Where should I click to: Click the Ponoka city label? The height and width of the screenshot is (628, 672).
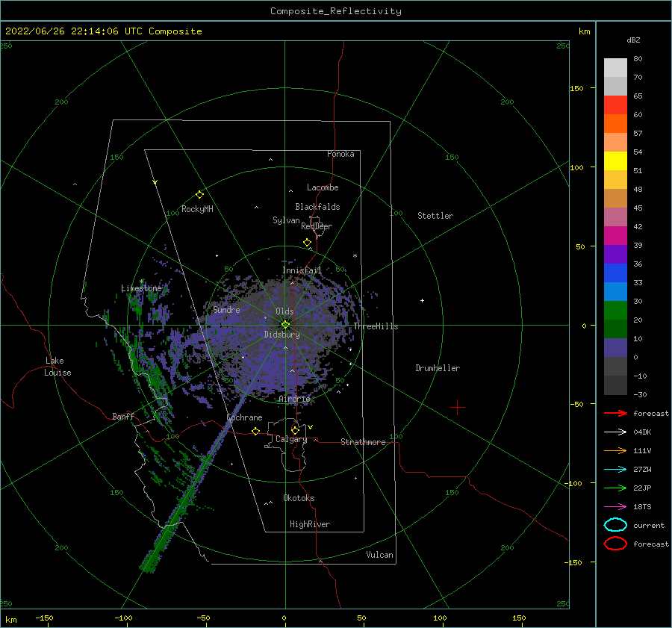pos(340,154)
